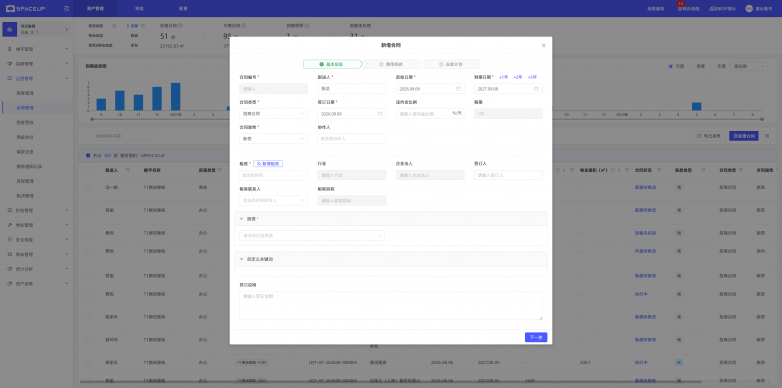Switch to 配置 top tab
The image size is (782, 388).
pos(183,8)
